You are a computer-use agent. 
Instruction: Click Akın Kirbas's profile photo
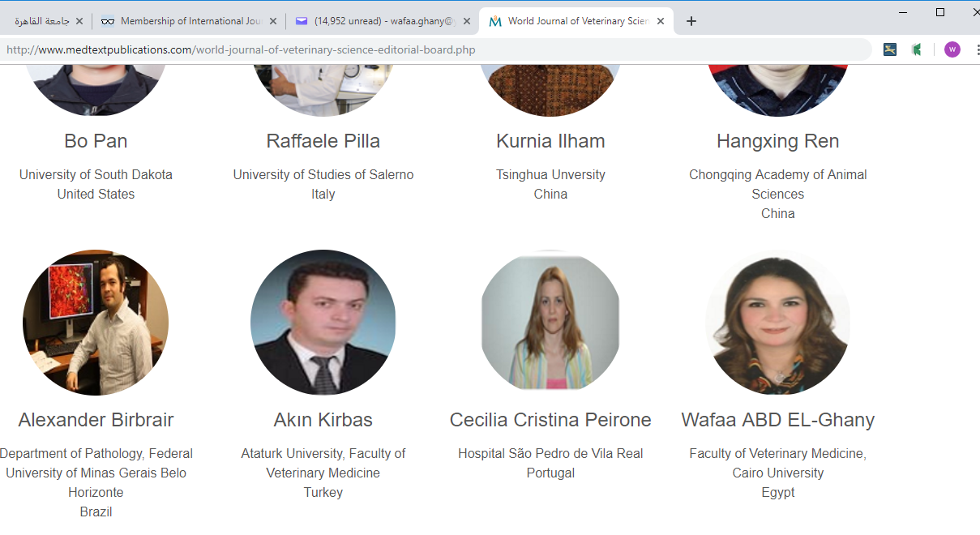click(x=323, y=323)
